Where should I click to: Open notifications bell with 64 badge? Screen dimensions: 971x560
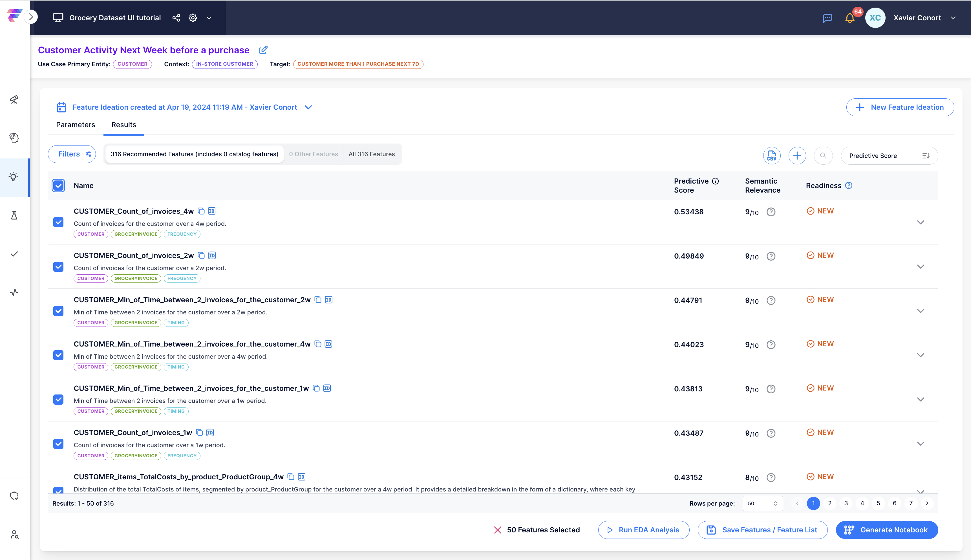(850, 18)
